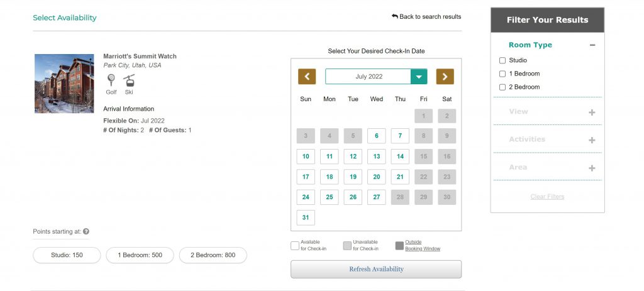The width and height of the screenshot is (644, 291).
Task: Expand the Activities filter section
Action: pos(592,140)
